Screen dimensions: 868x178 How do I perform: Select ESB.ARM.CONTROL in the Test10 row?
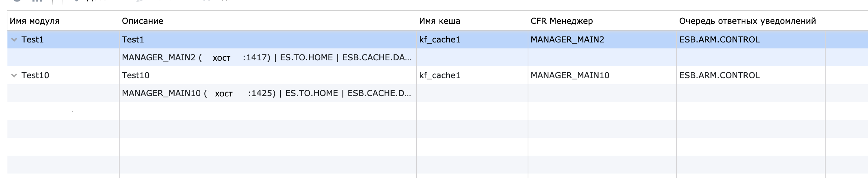click(719, 75)
